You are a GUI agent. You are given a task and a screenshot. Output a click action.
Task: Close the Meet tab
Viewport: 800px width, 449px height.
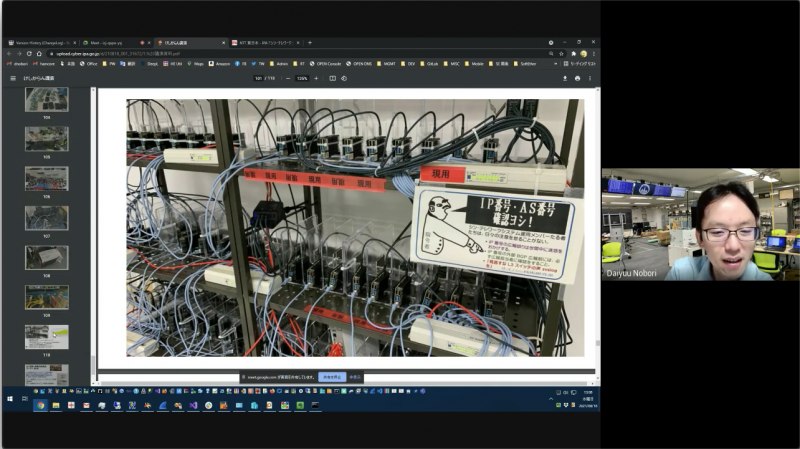pos(149,43)
